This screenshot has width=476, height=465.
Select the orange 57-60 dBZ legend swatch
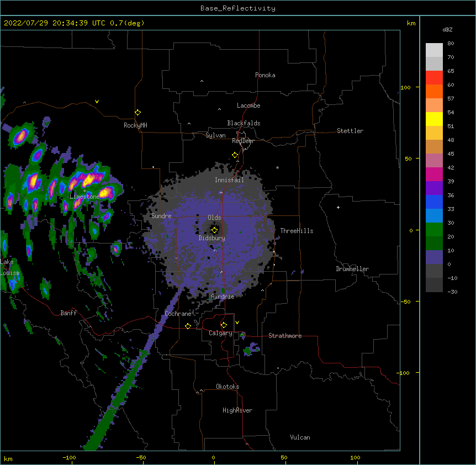coord(434,91)
